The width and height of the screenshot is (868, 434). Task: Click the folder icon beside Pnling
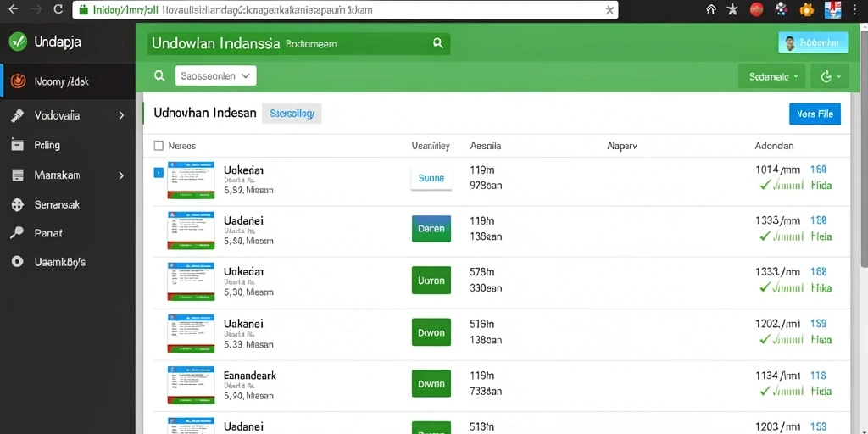18,145
